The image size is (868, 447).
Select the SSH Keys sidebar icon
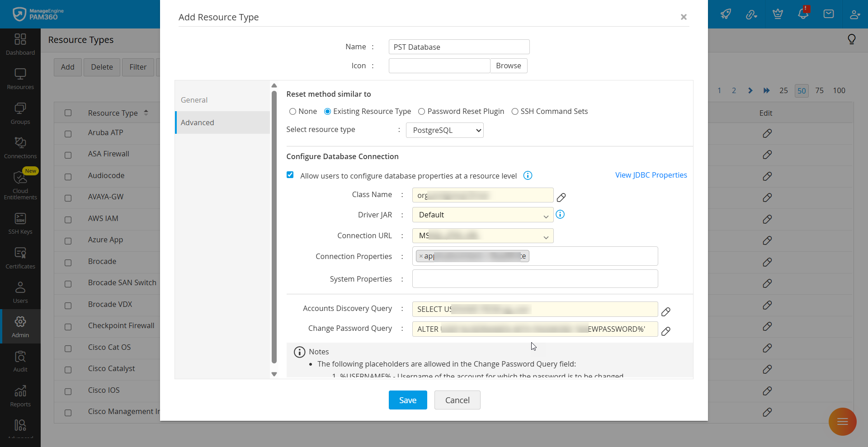[20, 222]
